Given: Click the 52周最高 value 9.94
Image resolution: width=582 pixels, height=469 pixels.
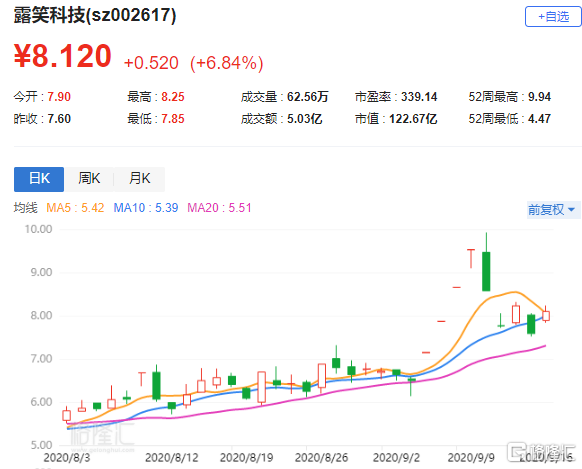Looking at the screenshot, I should pyautogui.click(x=539, y=97).
